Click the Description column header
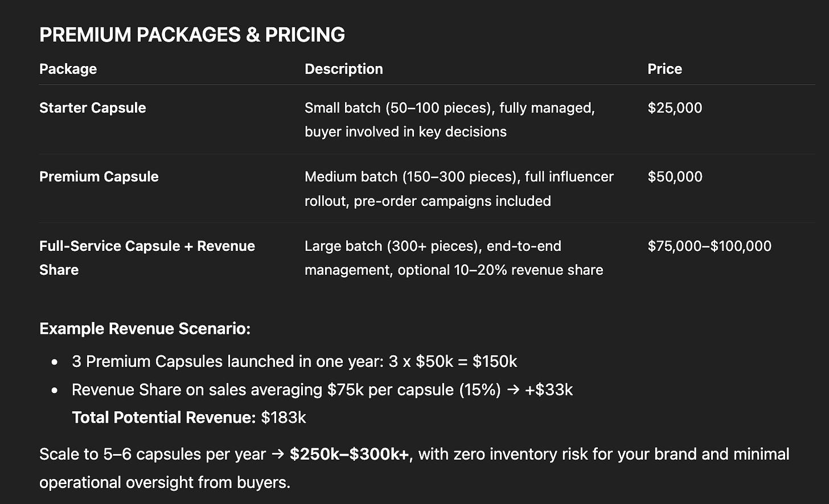 [x=343, y=69]
